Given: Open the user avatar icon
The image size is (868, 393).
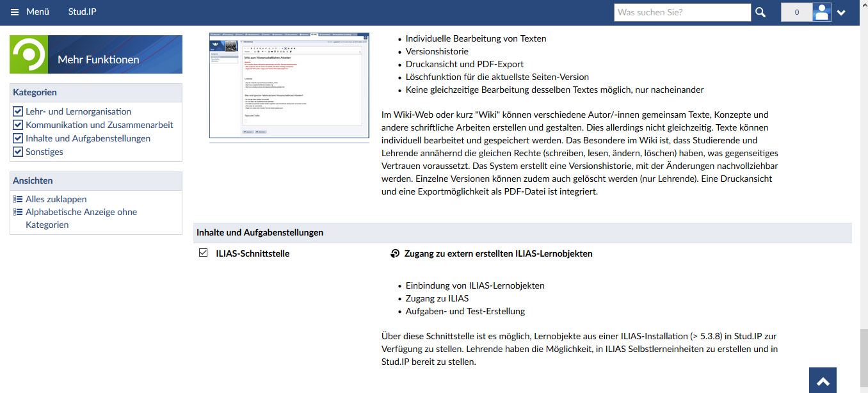Looking at the screenshot, I should (x=821, y=12).
